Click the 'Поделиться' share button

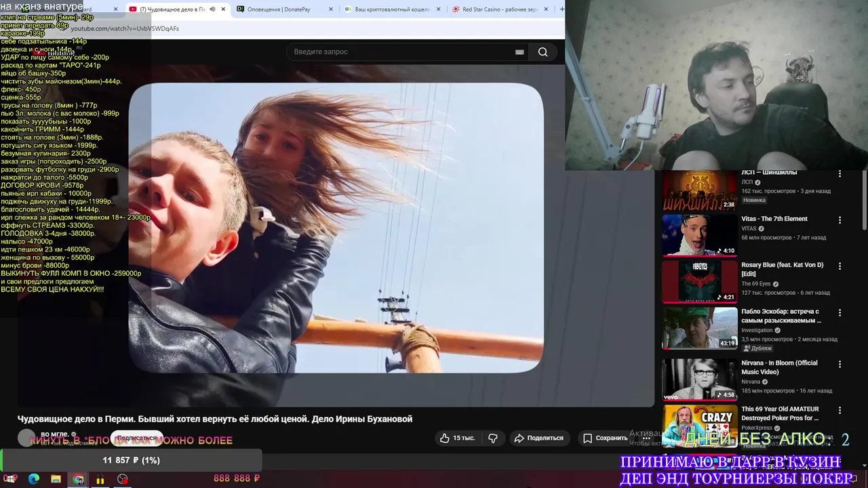(539, 438)
